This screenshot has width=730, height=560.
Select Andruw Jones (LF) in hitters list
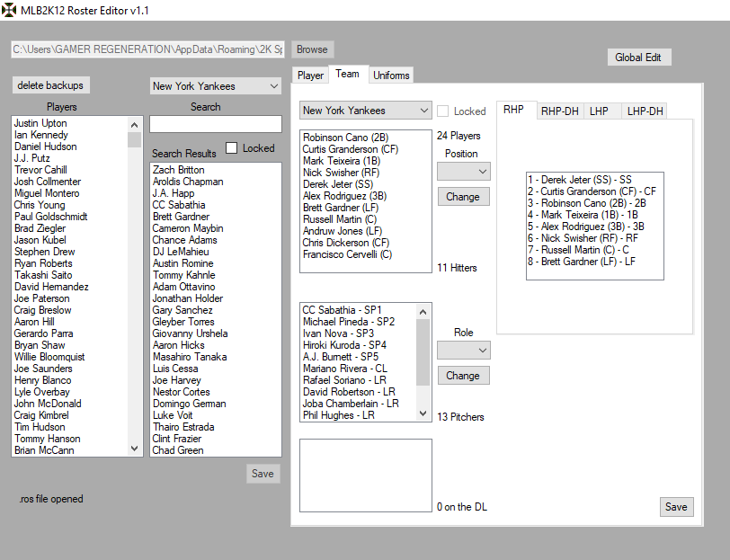pos(343,231)
